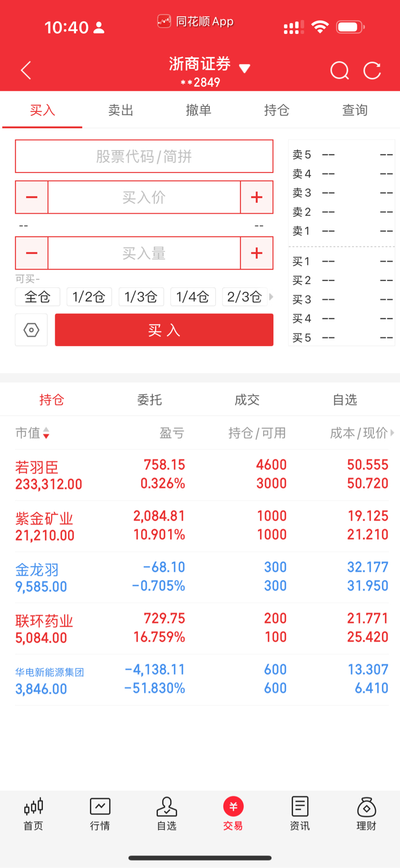Image resolution: width=400 pixels, height=868 pixels.
Task: Sort holdings by 市值 arrows
Action: coord(46,433)
